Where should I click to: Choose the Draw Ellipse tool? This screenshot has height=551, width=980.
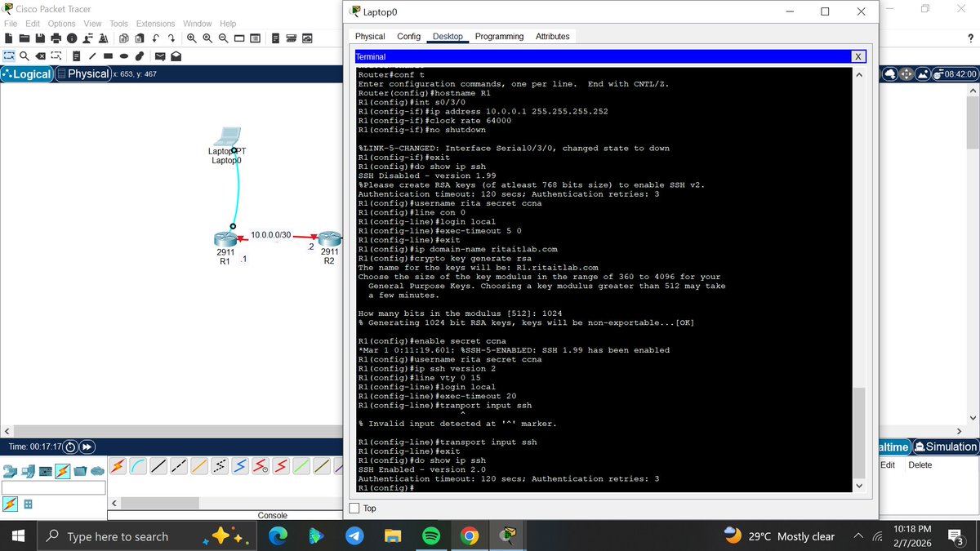(124, 56)
